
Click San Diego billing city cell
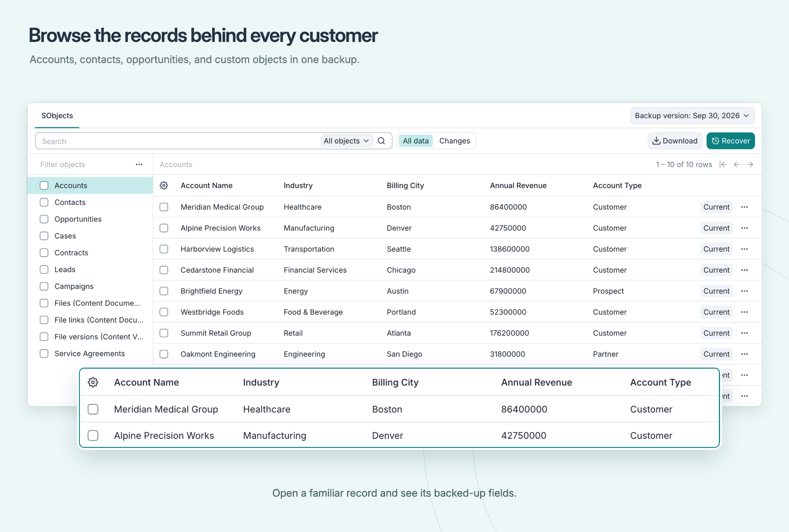coord(405,354)
